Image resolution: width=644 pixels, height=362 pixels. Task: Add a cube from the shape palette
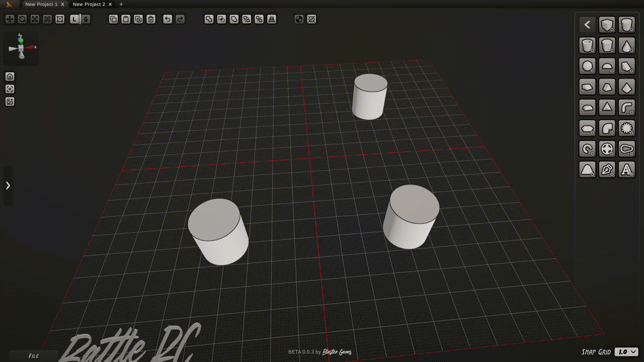click(x=607, y=25)
